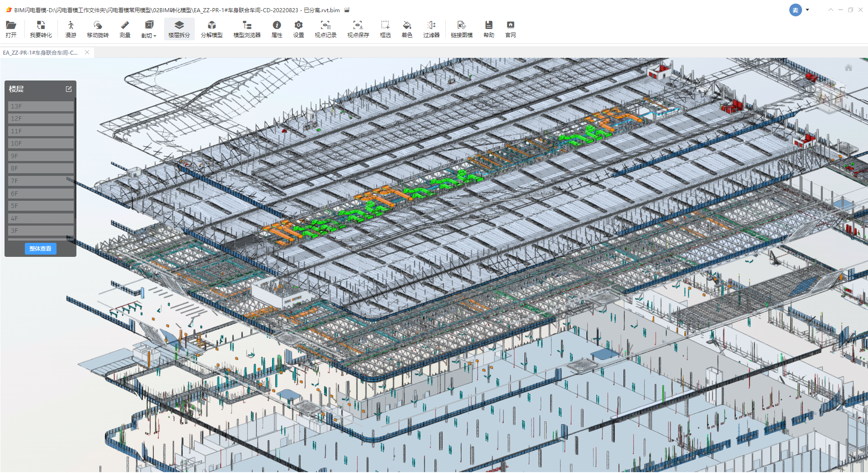Click the 分解模型 explode model icon

click(x=212, y=29)
